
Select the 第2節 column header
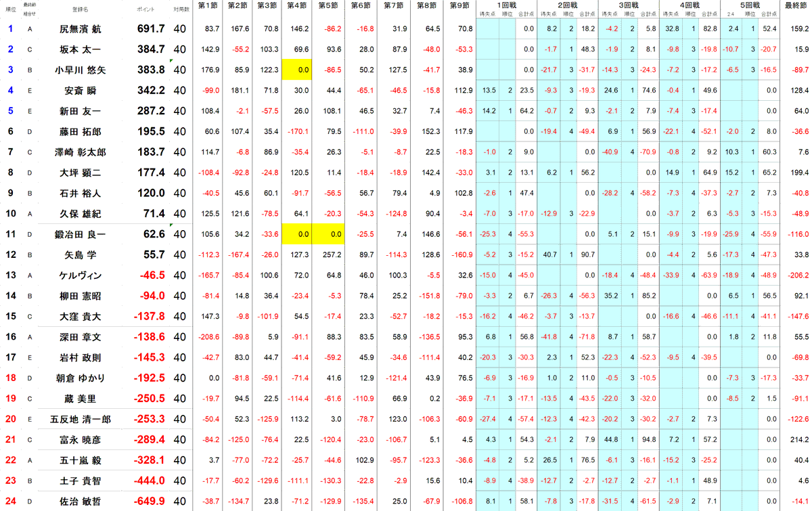coord(238,5)
